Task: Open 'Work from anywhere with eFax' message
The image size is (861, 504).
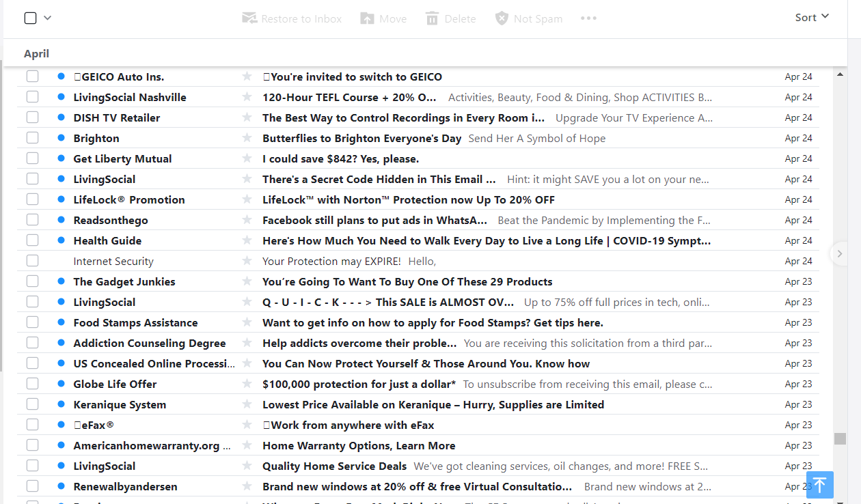Action: (x=348, y=425)
